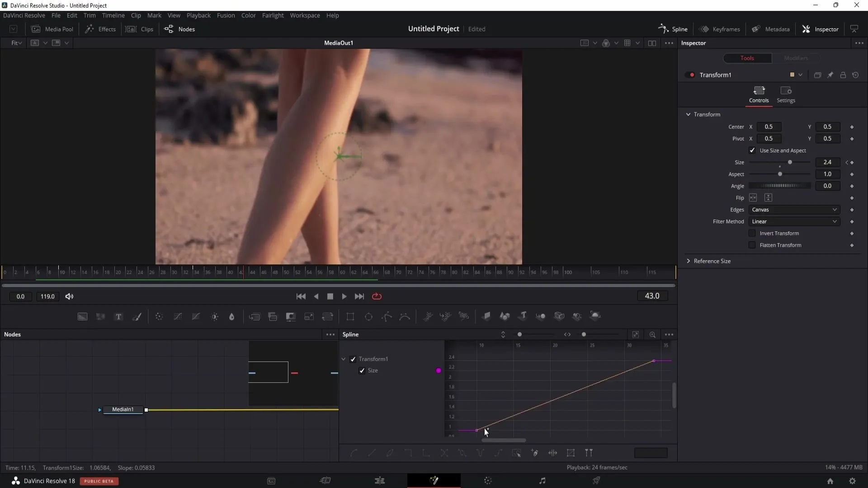Screen dimensions: 868x488
Task: Add a Text 3D tool node
Action: click(523, 316)
